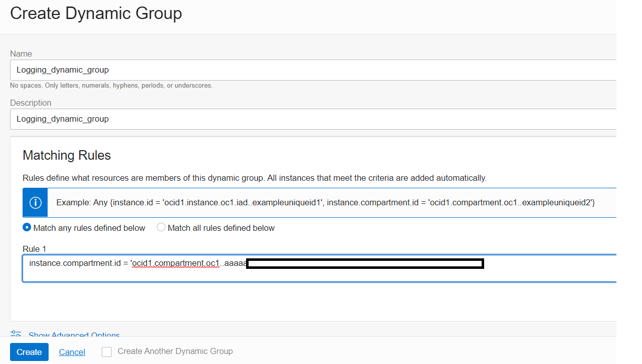
Task: Click the Show Advanced Options sliders icon
Action: [16, 334]
